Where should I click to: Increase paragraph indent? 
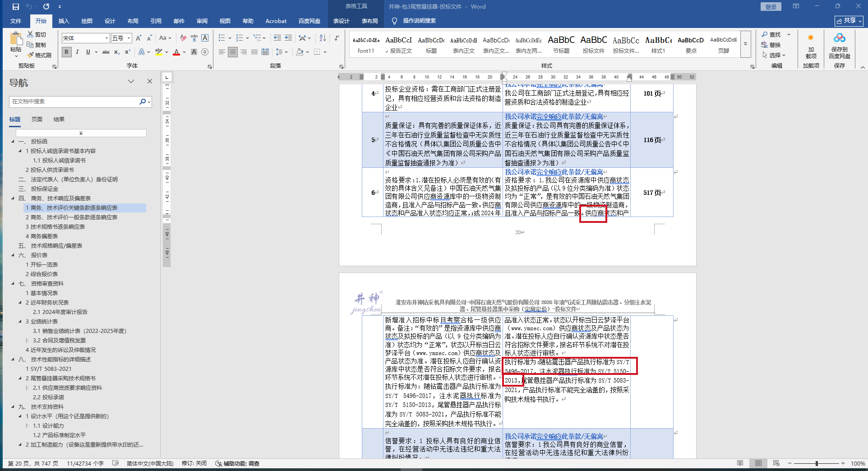click(x=288, y=38)
